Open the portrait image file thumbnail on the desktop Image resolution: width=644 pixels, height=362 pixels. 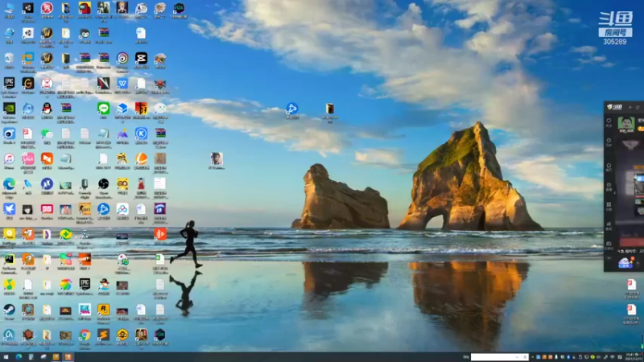click(x=217, y=158)
